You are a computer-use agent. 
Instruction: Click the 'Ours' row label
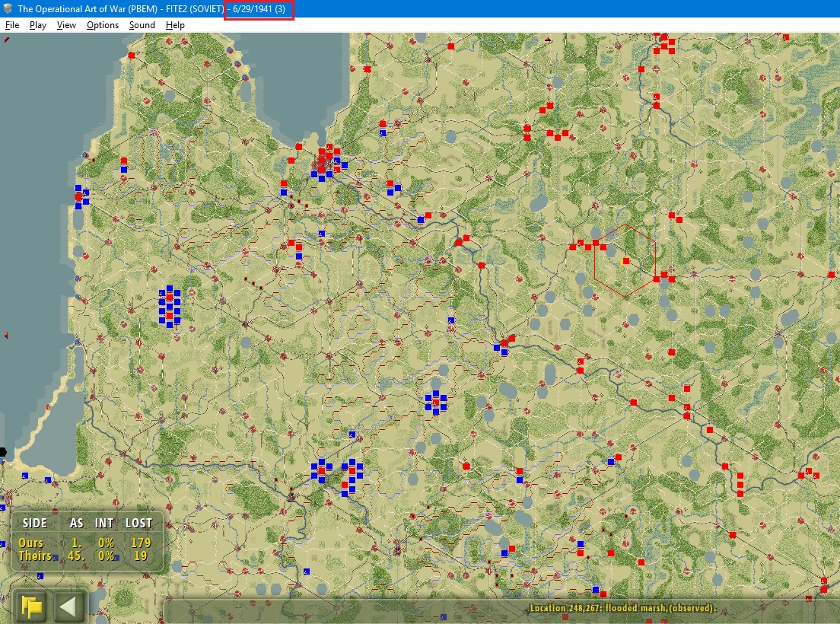[x=30, y=543]
